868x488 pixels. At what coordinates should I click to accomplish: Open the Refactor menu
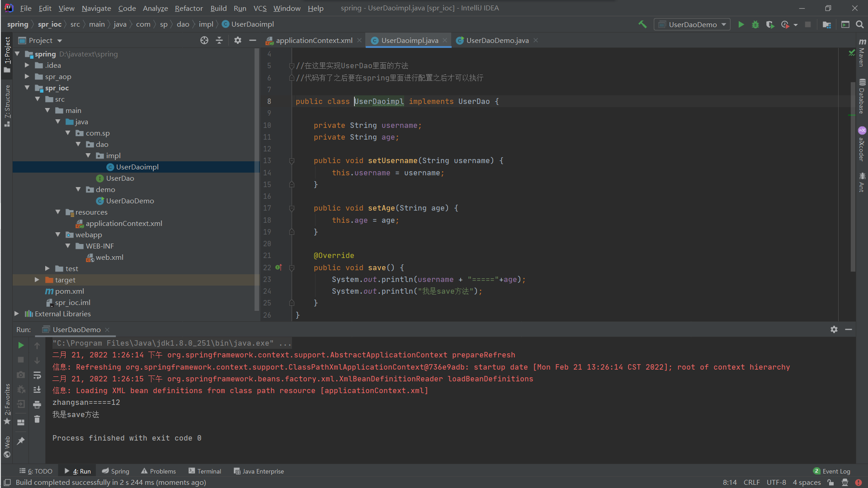click(x=189, y=8)
